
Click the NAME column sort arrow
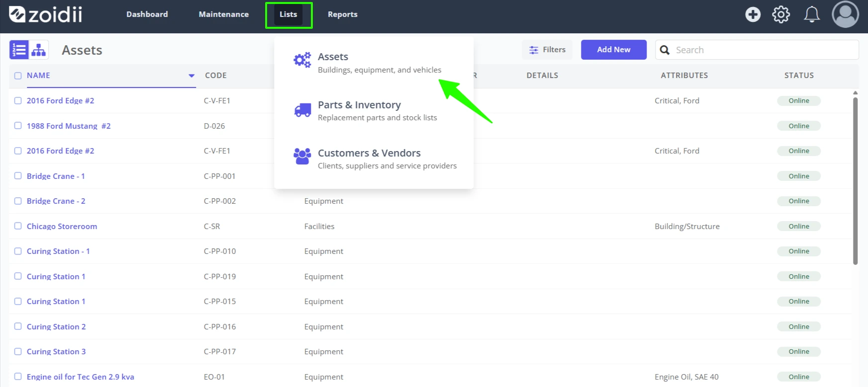[192, 76]
